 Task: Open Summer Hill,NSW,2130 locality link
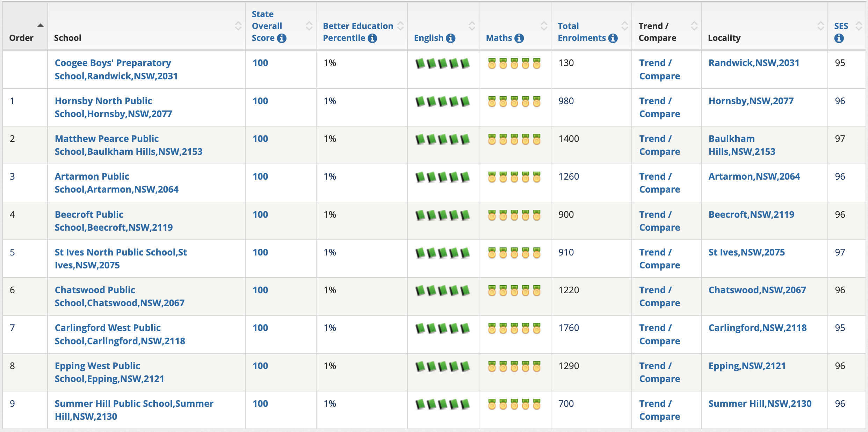coord(760,404)
